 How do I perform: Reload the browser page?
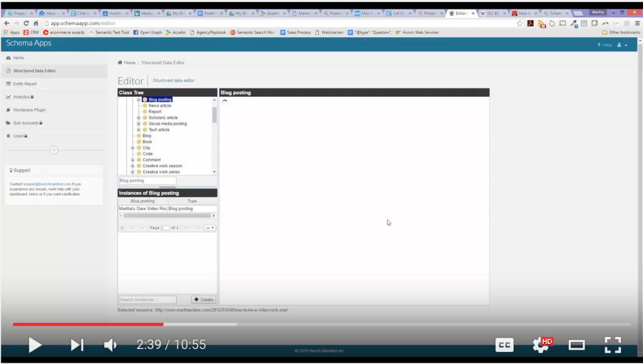pos(26,23)
